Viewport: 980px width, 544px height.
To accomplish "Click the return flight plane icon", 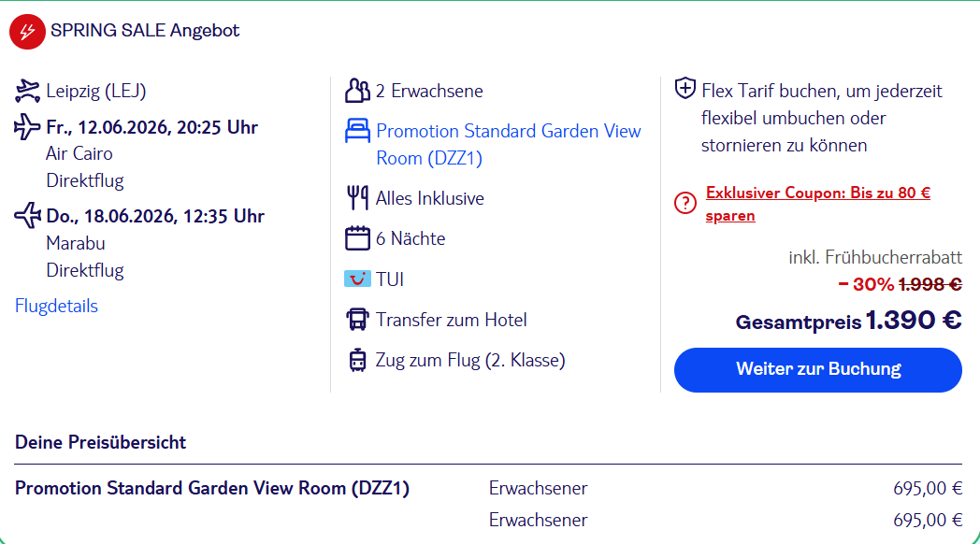I will pyautogui.click(x=27, y=216).
